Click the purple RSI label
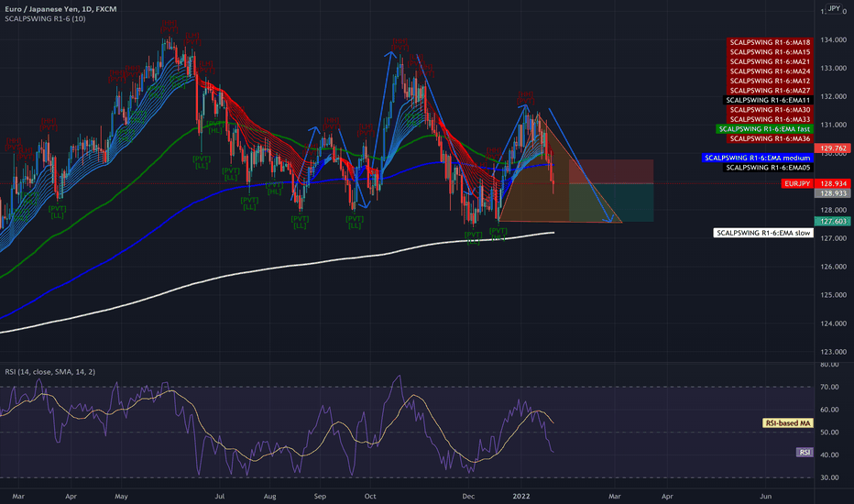The height and width of the screenshot is (504, 854). tap(805, 453)
